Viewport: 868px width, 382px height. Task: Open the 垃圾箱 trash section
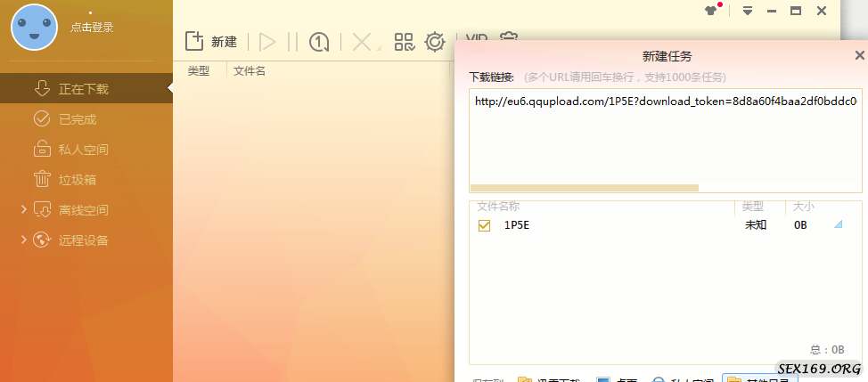pyautogui.click(x=77, y=180)
